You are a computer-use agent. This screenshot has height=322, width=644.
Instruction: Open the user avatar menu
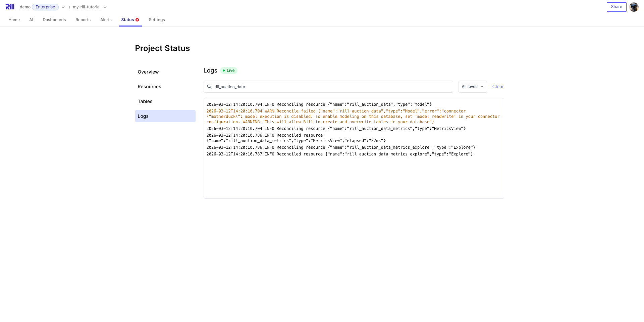click(x=634, y=7)
